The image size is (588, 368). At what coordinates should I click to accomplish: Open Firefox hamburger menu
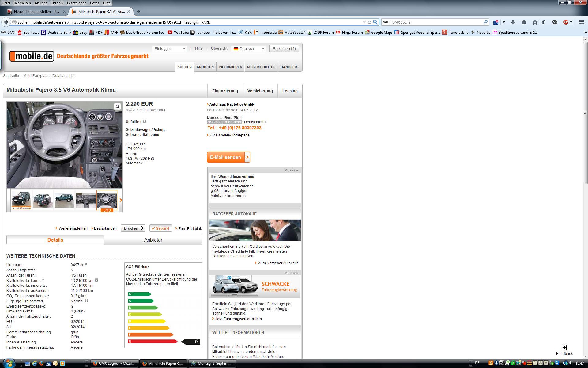tap(582, 22)
